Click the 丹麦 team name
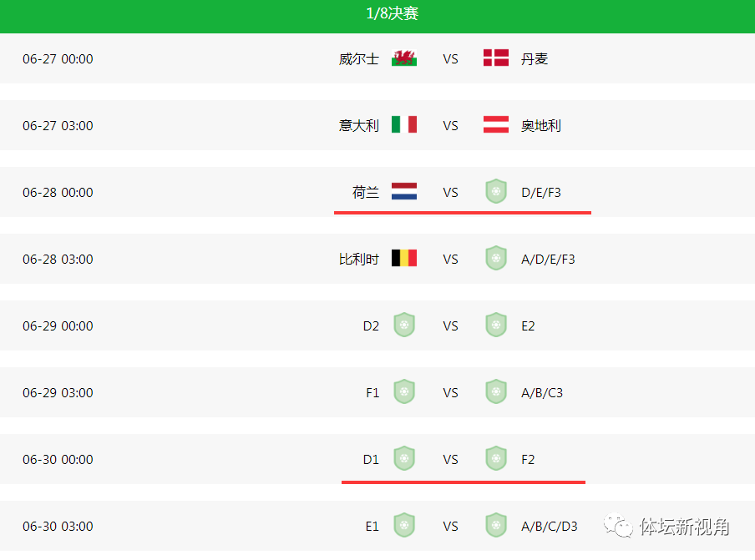Image resolution: width=755 pixels, height=560 pixels. click(535, 59)
